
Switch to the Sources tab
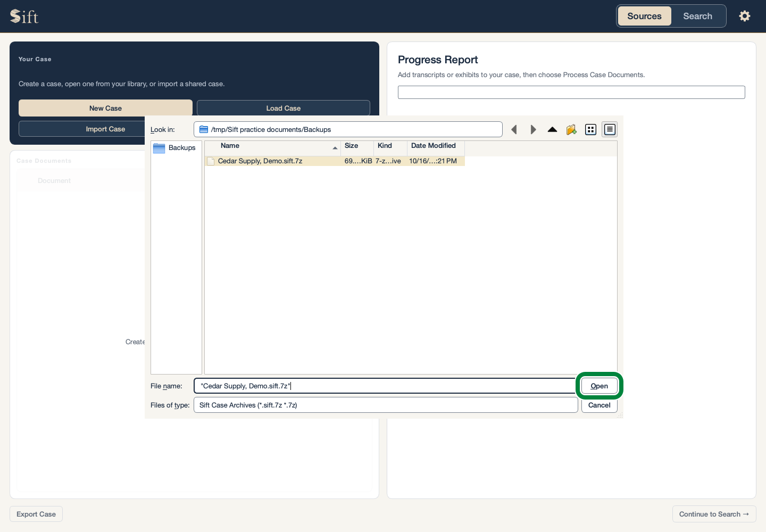click(x=644, y=16)
